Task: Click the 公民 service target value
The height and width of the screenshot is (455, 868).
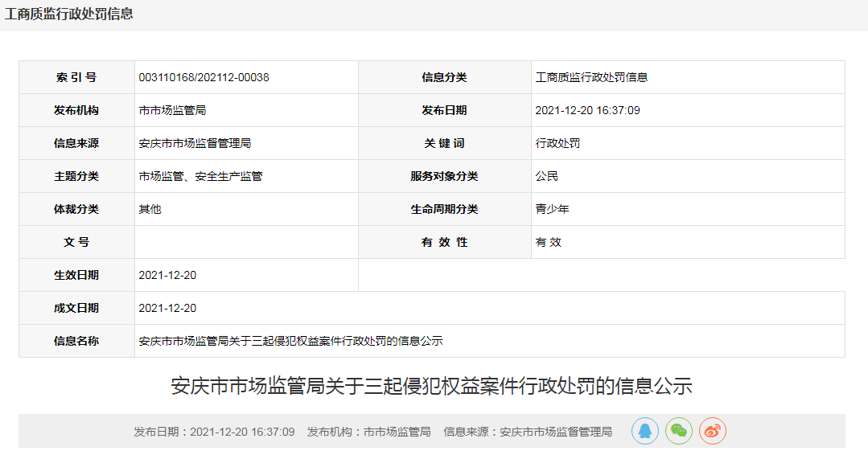Action: (546, 176)
